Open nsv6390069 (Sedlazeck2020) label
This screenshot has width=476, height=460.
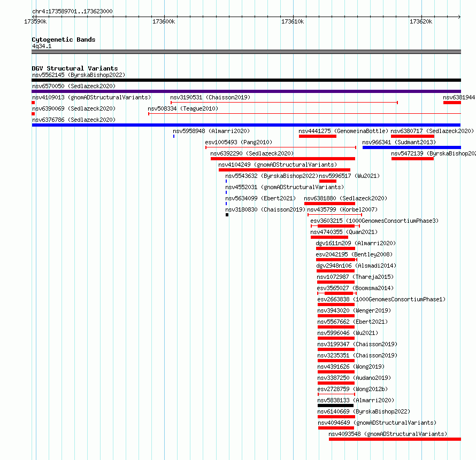74,108
